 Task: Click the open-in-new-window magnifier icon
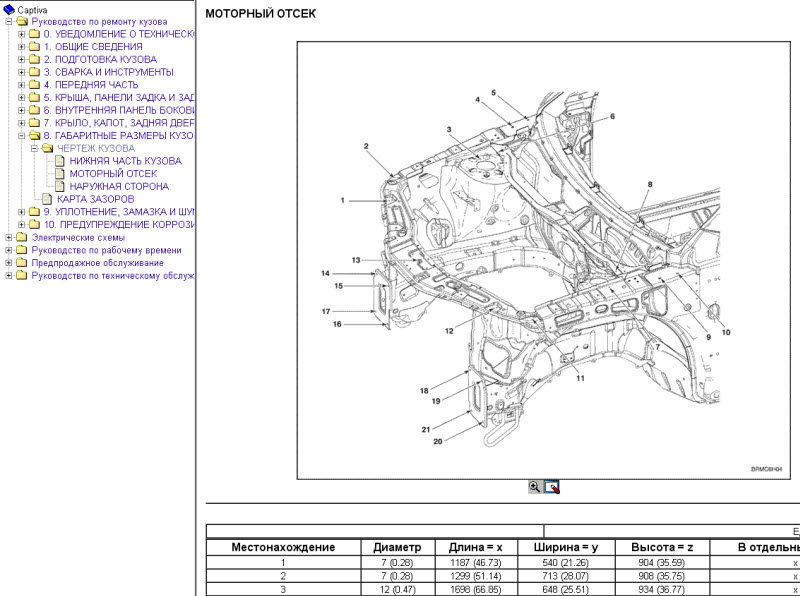552,487
